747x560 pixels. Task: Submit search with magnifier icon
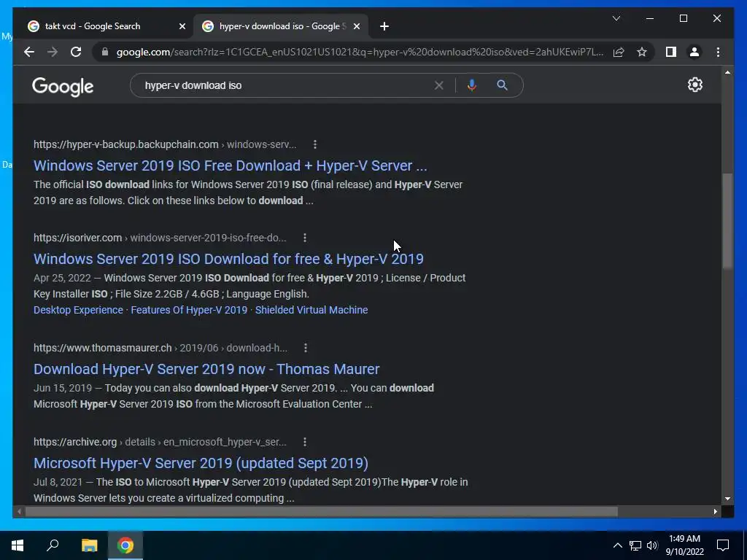(502, 85)
